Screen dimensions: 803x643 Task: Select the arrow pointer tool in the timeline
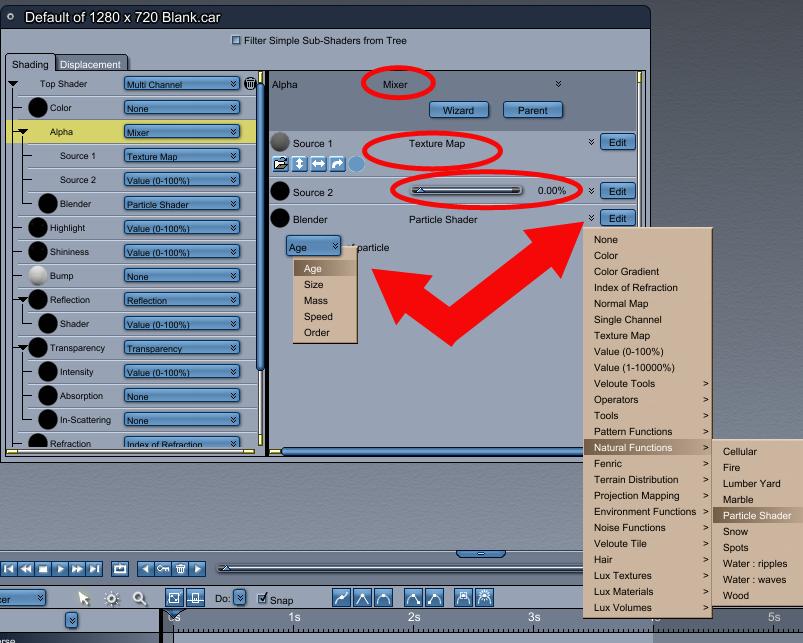pos(83,598)
